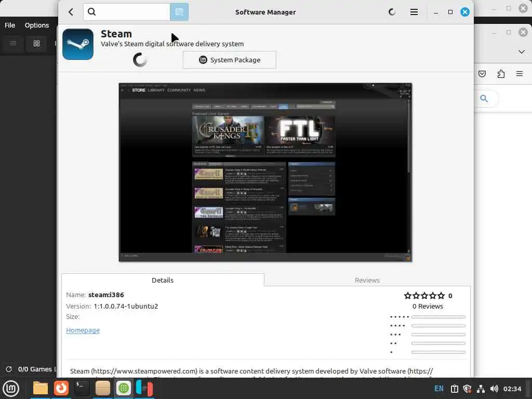Image resolution: width=532 pixels, height=399 pixels.
Task: Open the network tray icon
Action: pyautogui.click(x=481, y=389)
